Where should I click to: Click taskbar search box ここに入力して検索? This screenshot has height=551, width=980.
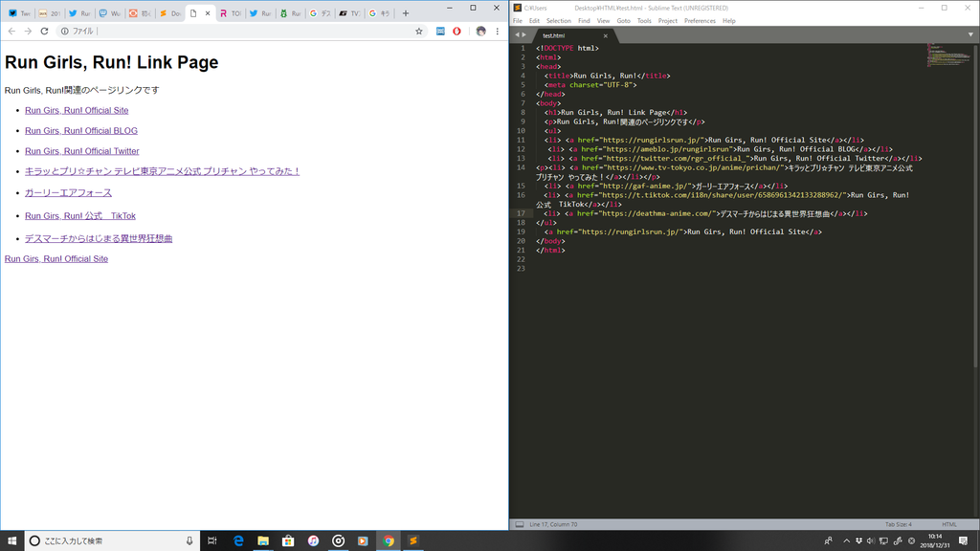tap(111, 541)
